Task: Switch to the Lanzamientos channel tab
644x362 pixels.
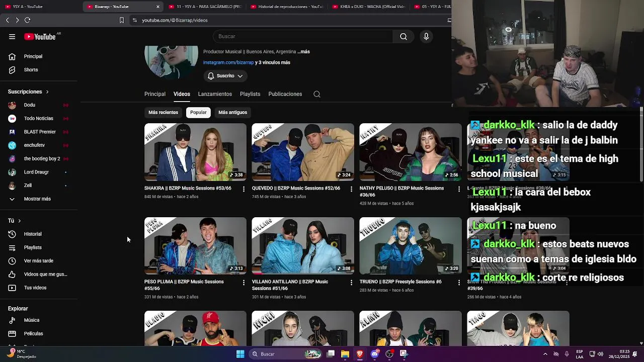Action: (215, 94)
